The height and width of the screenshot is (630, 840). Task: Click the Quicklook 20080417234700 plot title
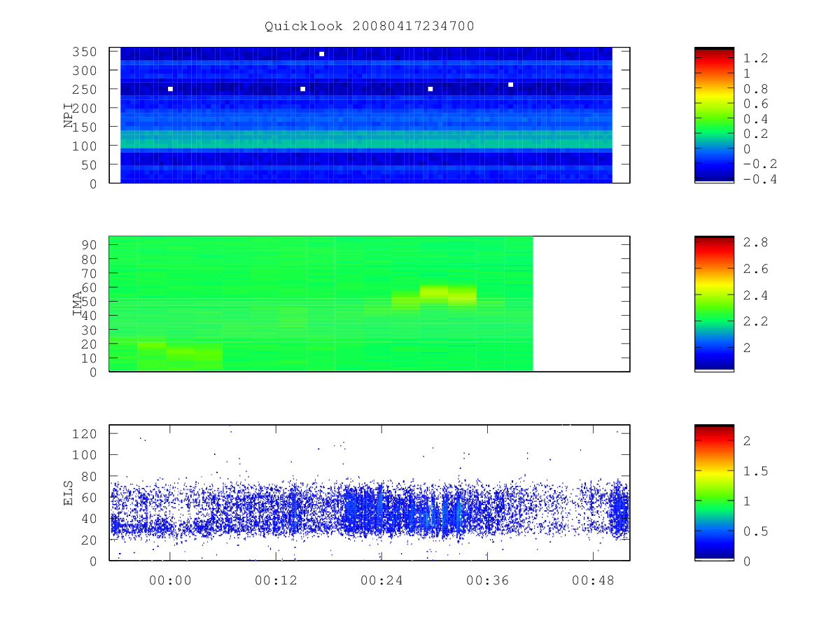[370, 27]
